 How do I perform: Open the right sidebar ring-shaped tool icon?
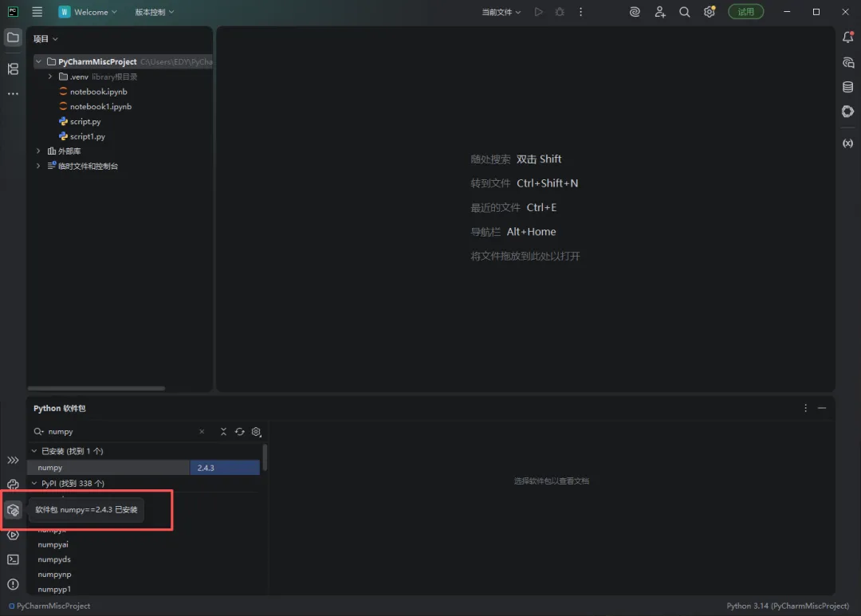(x=847, y=112)
